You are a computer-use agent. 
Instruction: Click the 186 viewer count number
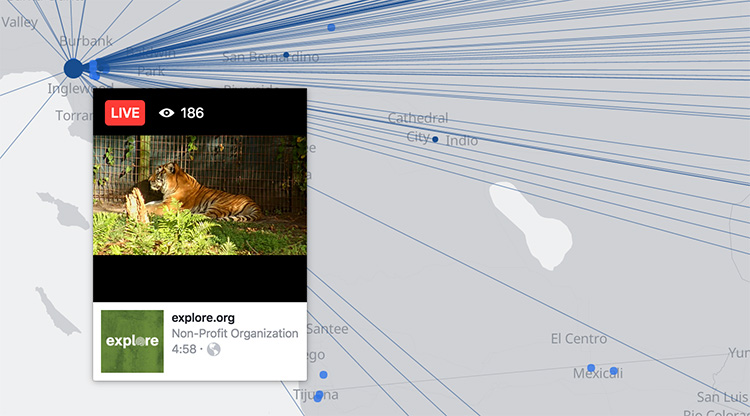[x=192, y=113]
